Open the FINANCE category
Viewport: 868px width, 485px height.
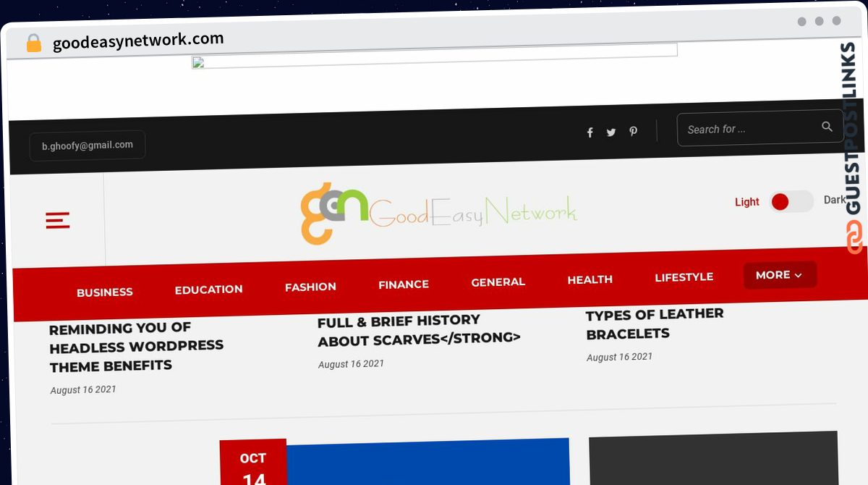[x=404, y=284]
